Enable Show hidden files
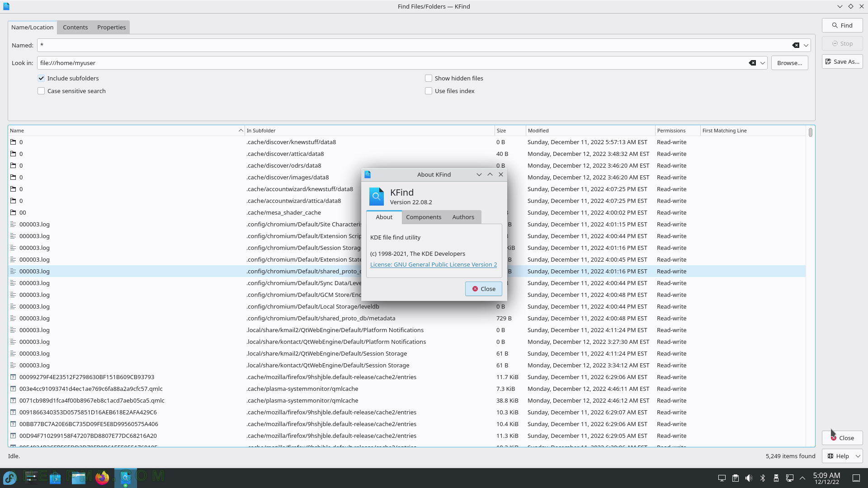 click(x=429, y=78)
